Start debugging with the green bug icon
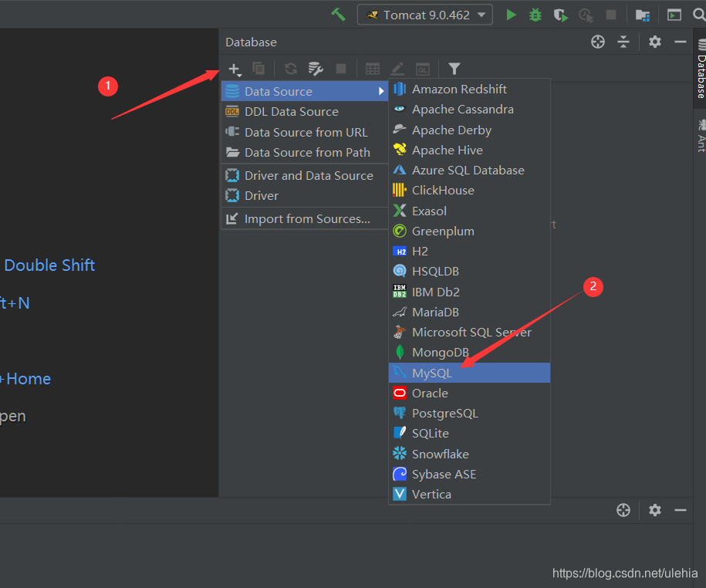 (x=535, y=15)
